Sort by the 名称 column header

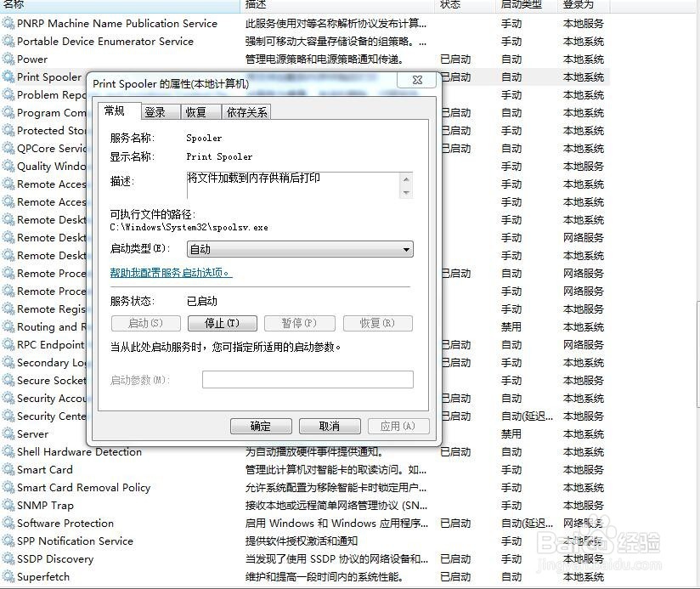coord(120,4)
